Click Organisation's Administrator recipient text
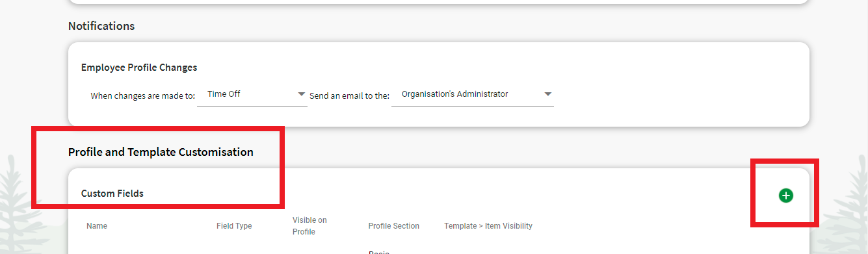The image size is (868, 254). 455,94
